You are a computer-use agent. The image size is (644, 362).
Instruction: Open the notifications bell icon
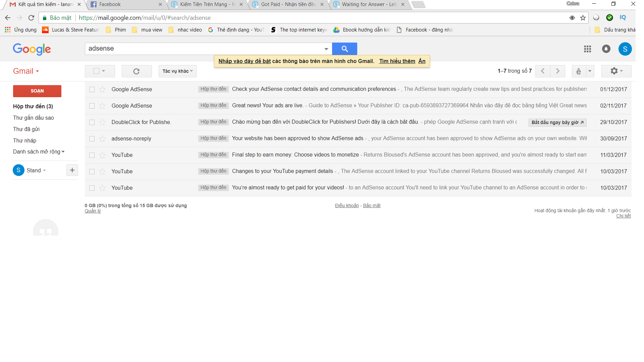(606, 49)
